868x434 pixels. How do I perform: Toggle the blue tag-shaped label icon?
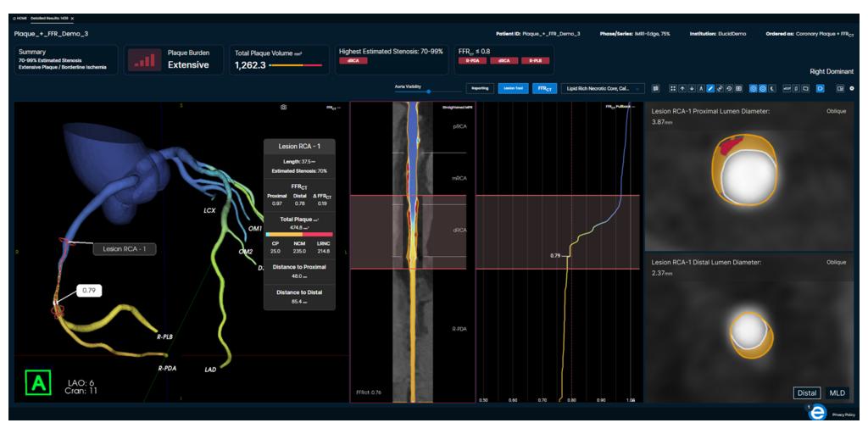tap(821, 88)
